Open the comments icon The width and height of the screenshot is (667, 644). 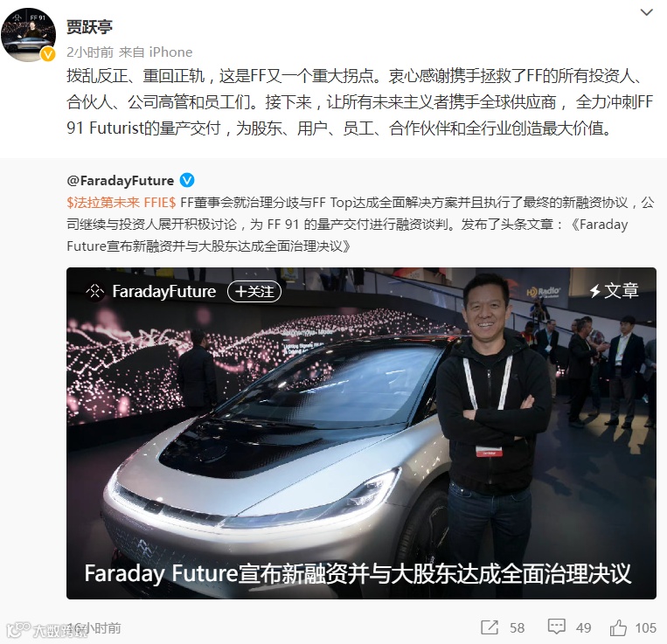tap(556, 627)
